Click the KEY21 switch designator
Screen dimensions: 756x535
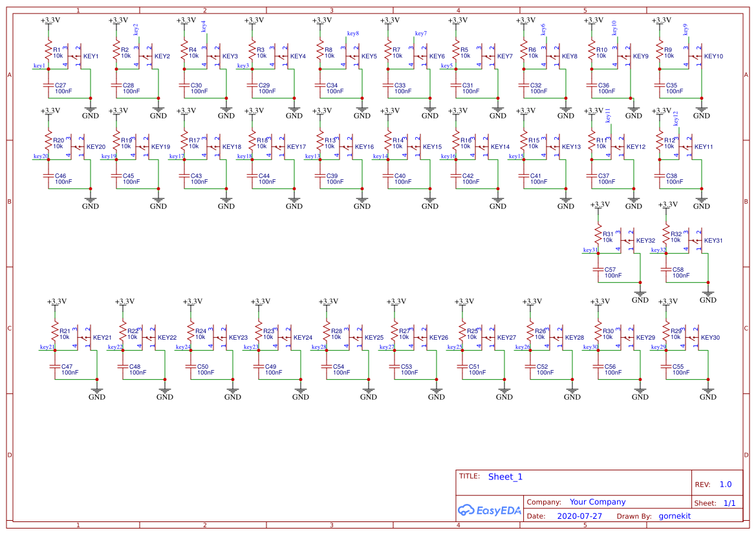click(x=103, y=337)
